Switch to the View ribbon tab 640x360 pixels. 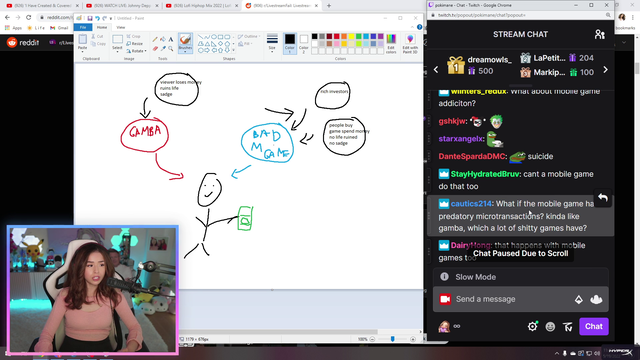point(121,27)
